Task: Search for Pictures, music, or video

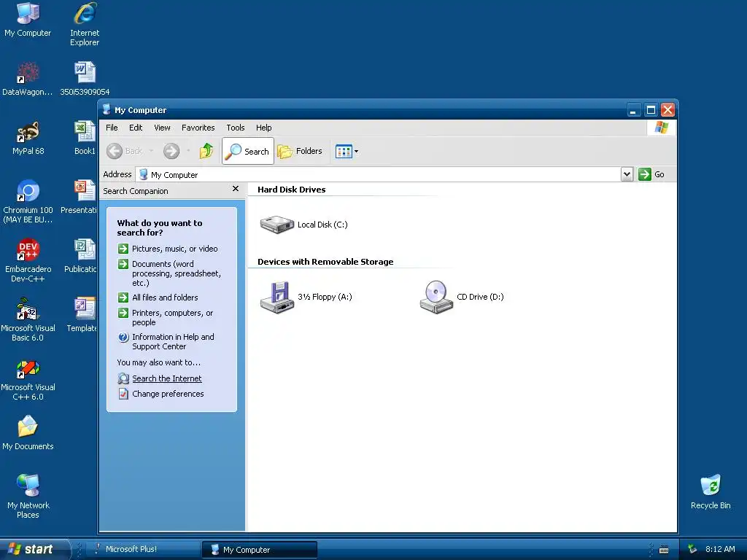Action: [x=168, y=249]
